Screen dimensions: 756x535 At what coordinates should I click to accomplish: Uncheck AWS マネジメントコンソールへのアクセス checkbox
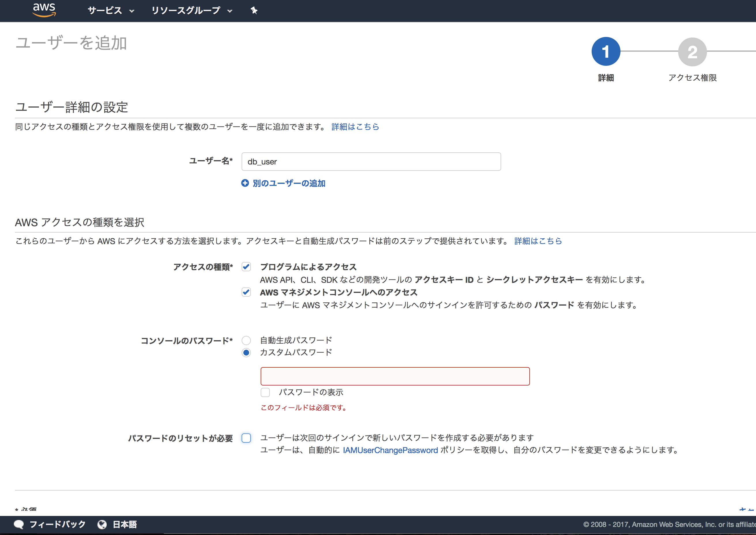coord(246,292)
